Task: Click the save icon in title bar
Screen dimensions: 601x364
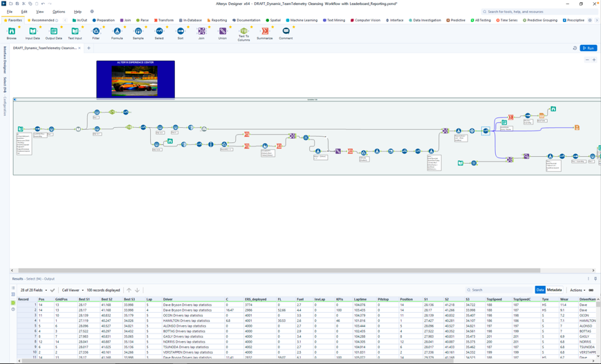Action: [x=17, y=3]
